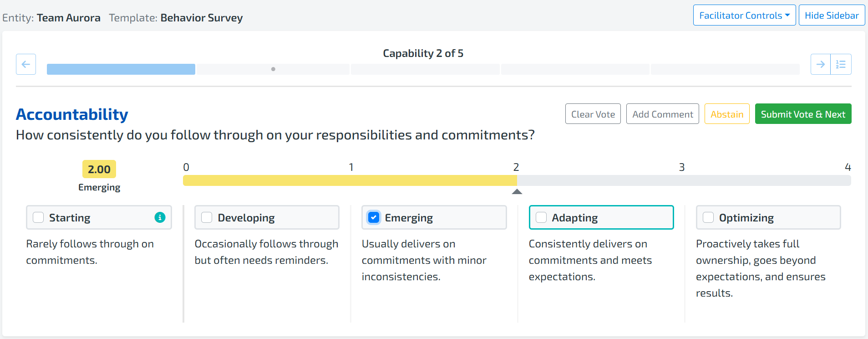868x339 pixels.
Task: Open the Facilitator Controls dropdown
Action: (744, 15)
